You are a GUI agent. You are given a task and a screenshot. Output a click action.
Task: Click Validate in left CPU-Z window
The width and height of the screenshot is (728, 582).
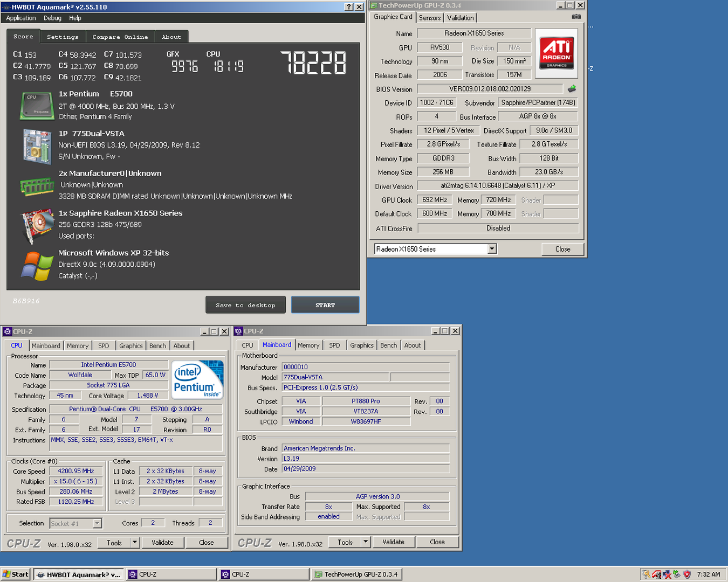point(162,543)
